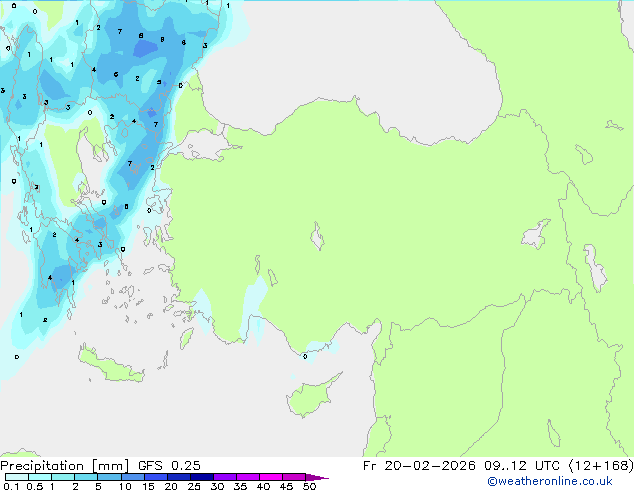Pick the 2–5 mm legend color swatch

[86, 477]
